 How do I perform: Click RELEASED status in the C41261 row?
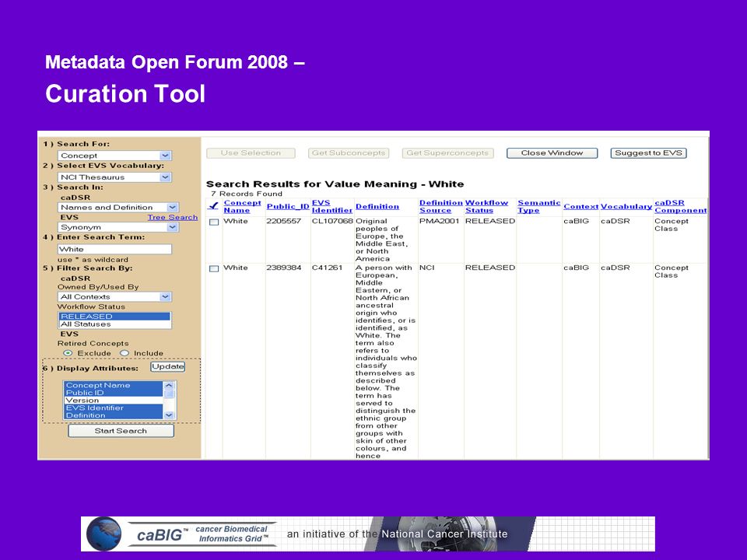click(x=490, y=268)
